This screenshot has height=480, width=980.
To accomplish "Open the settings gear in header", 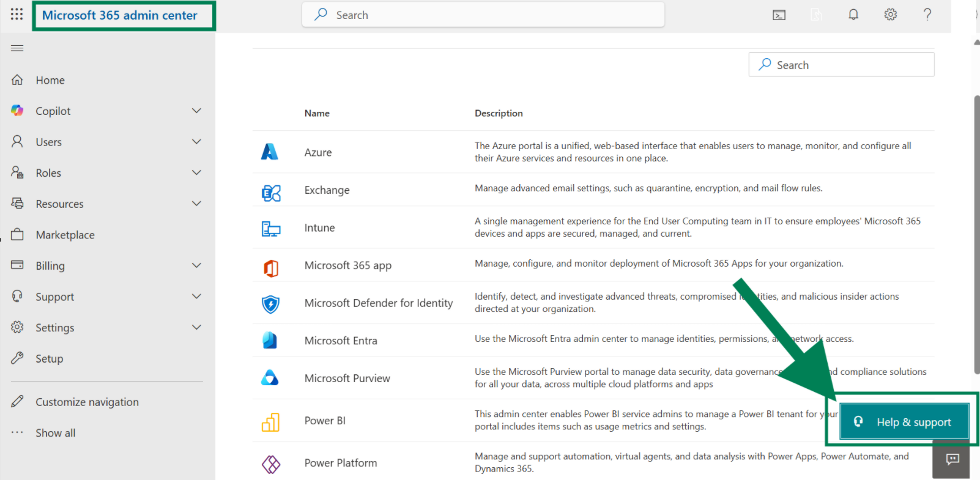I will point(891,15).
